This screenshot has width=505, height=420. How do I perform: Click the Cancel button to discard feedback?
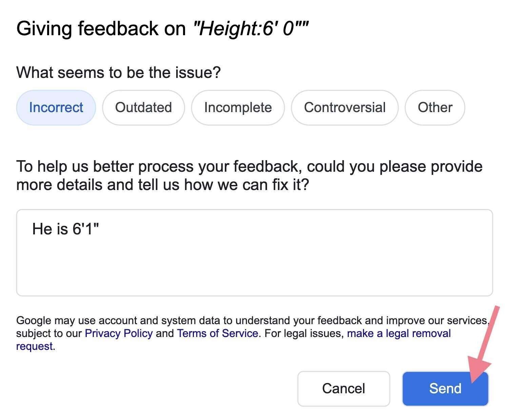point(344,388)
